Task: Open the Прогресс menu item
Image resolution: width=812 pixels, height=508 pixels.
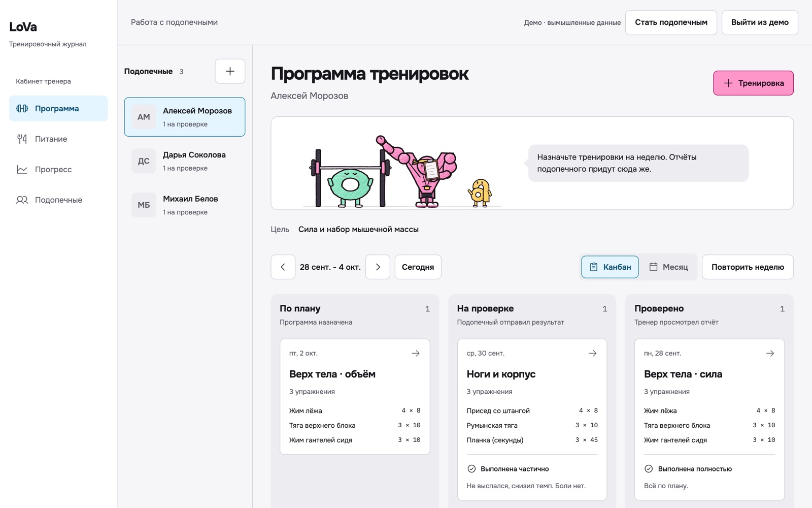Action: [58, 169]
